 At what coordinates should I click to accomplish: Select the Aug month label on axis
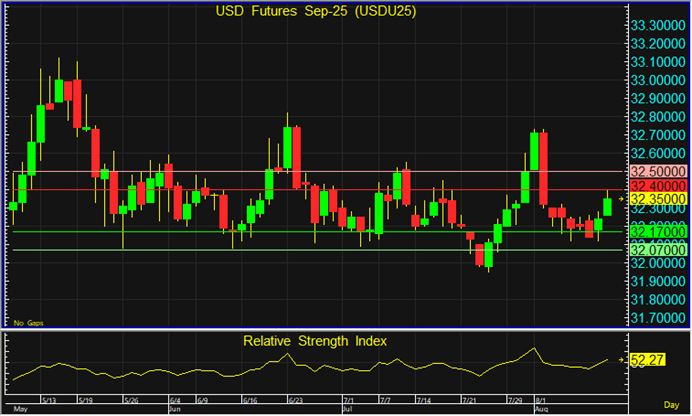tap(541, 410)
